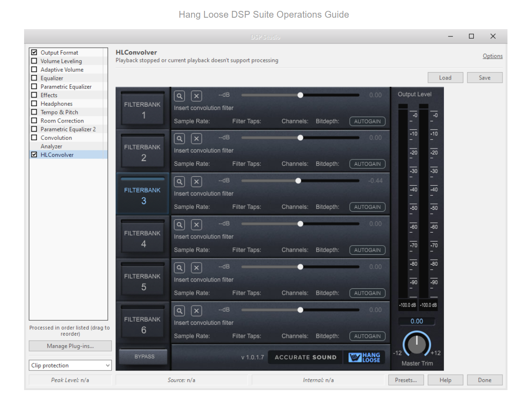532x396 pixels.
Task: Click the X clear icon in Filterbank 1
Action: pyautogui.click(x=196, y=96)
